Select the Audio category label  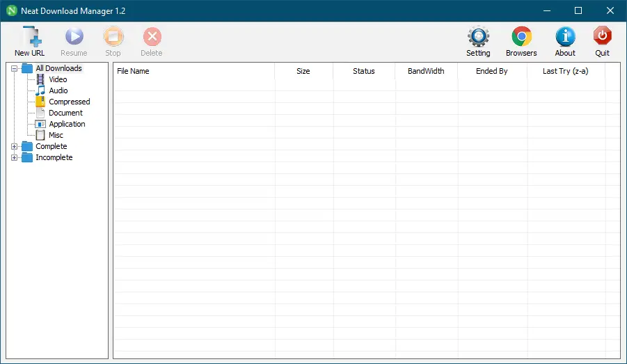(x=58, y=90)
